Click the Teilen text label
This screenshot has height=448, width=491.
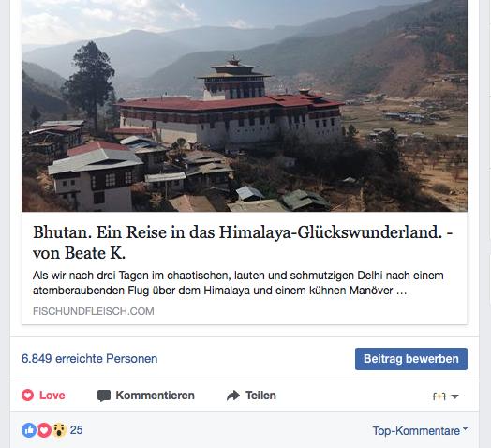click(260, 396)
